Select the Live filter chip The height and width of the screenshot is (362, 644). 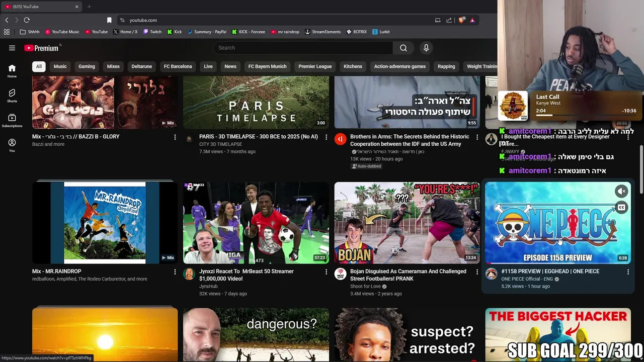(x=208, y=66)
